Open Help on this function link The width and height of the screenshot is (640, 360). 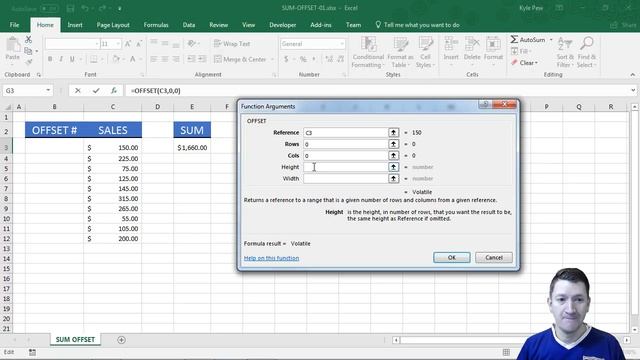[271, 258]
